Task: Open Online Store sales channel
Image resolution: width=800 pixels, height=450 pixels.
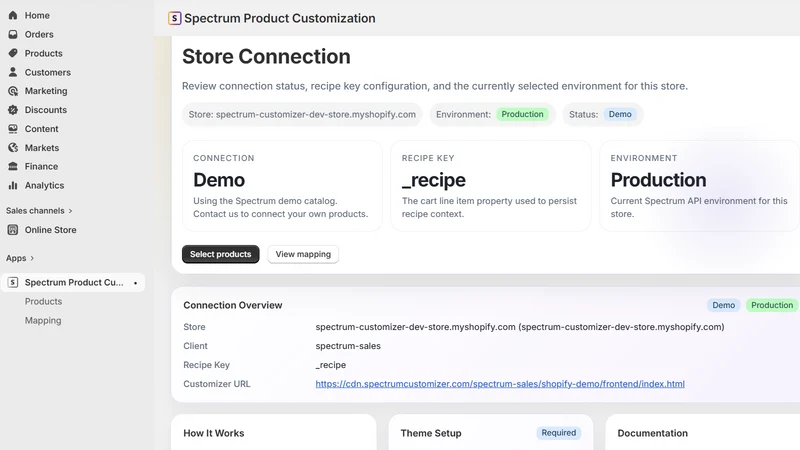Action: 51,230
